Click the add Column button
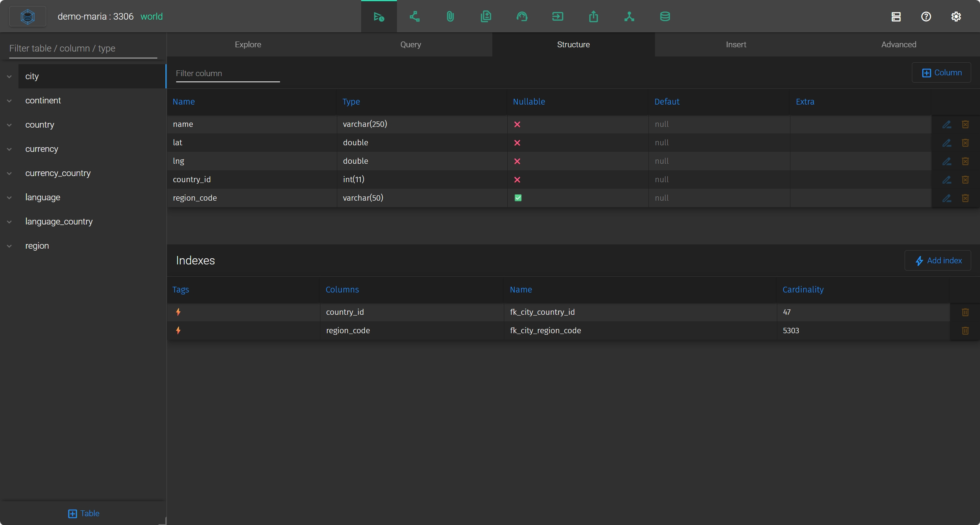 941,73
